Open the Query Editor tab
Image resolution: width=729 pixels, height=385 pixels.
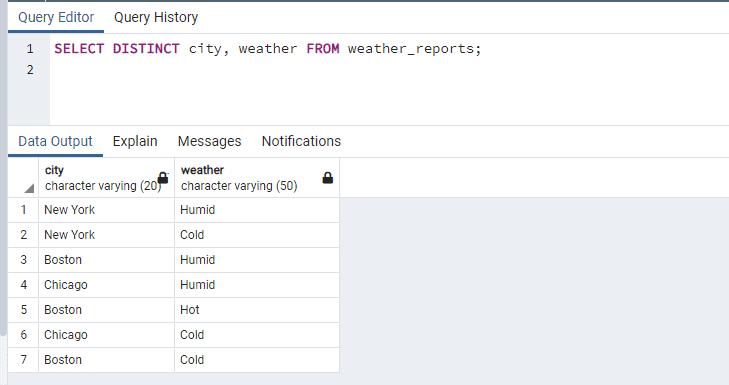[x=56, y=17]
